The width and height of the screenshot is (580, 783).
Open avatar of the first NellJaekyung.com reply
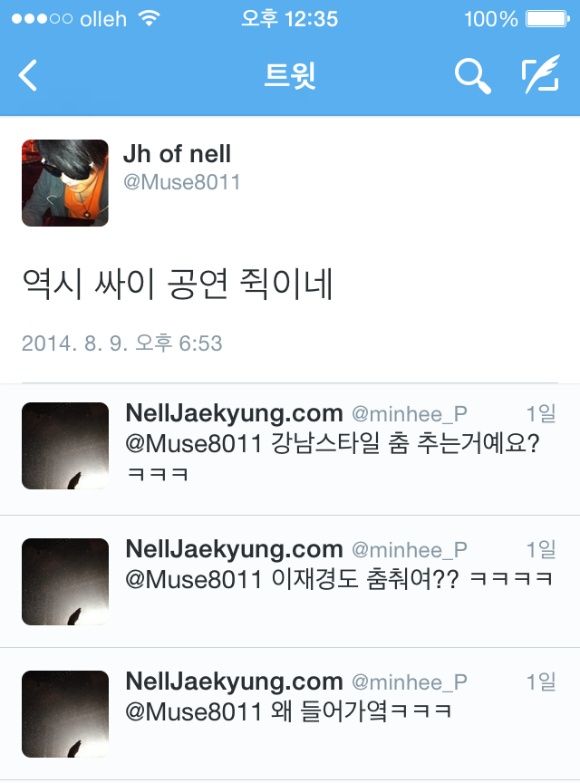pos(65,445)
